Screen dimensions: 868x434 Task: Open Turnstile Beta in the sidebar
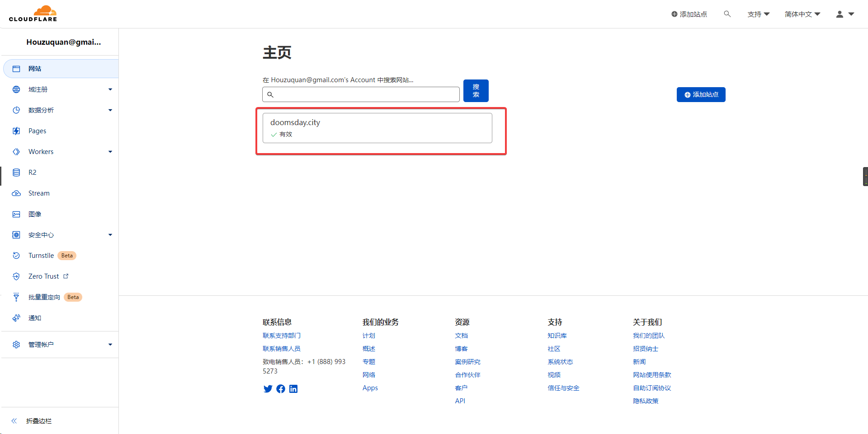pyautogui.click(x=41, y=256)
